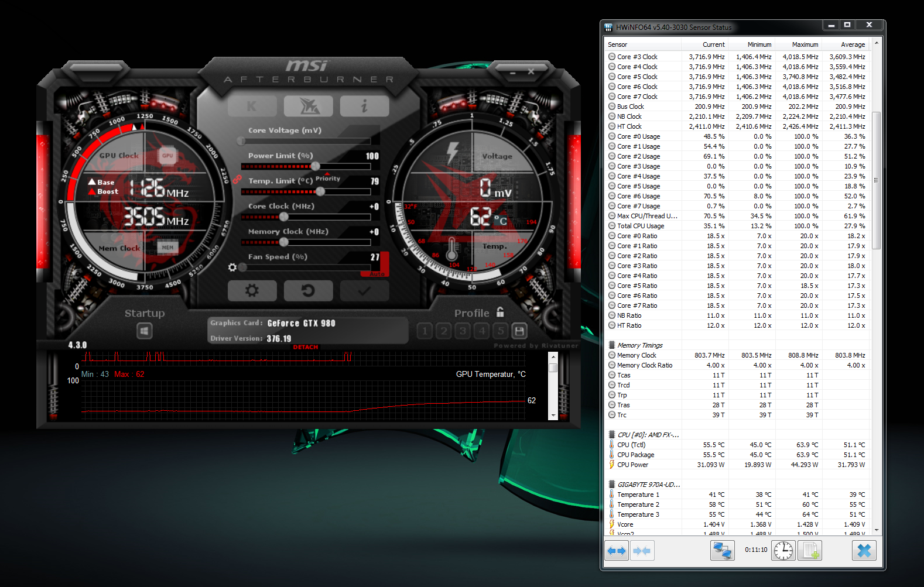Click HWiNFO blue X close sensors button
924x587 pixels.
[x=864, y=551]
